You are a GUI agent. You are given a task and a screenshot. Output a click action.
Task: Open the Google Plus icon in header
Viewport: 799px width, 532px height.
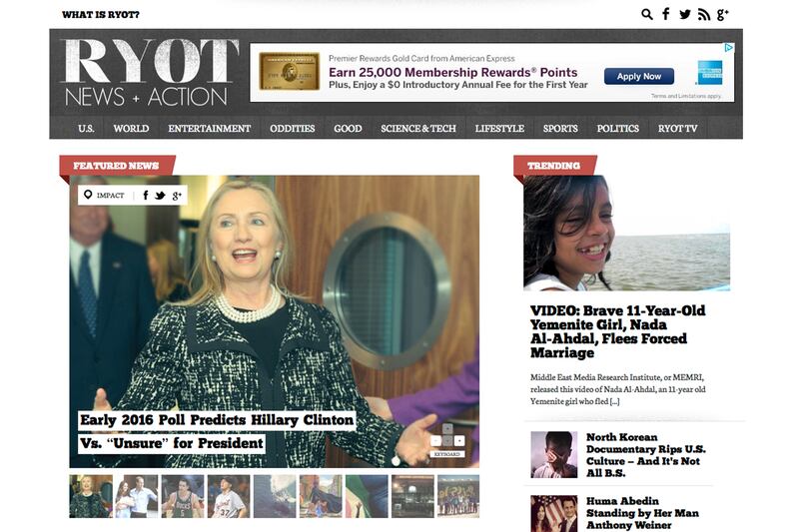click(x=722, y=14)
